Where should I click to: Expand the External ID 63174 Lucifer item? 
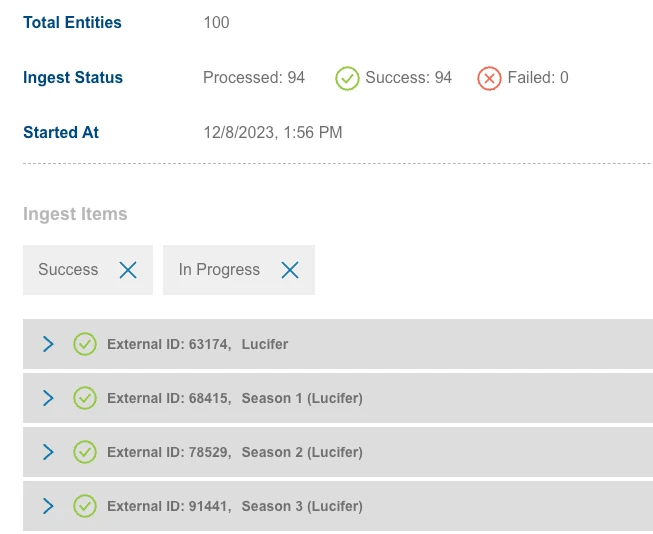[x=48, y=344]
